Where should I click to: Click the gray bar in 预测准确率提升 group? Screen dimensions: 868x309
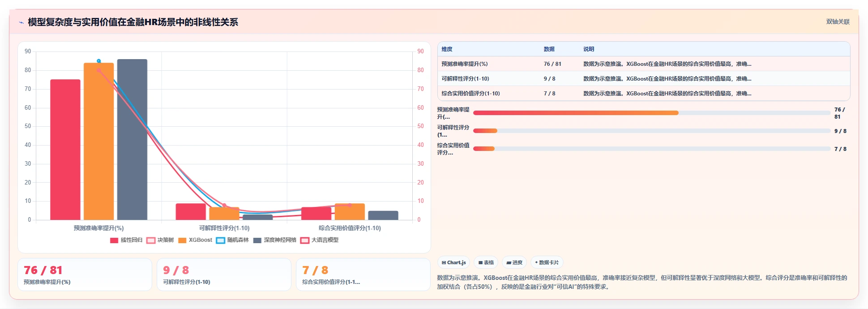pos(132,140)
